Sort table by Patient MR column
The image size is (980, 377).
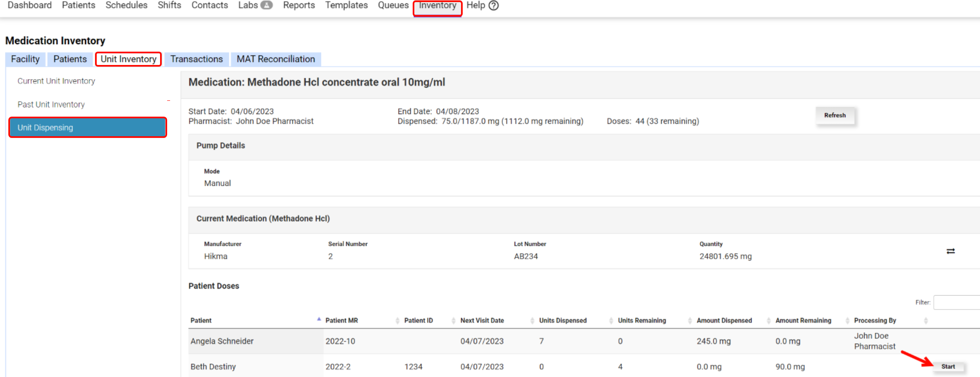tap(341, 320)
